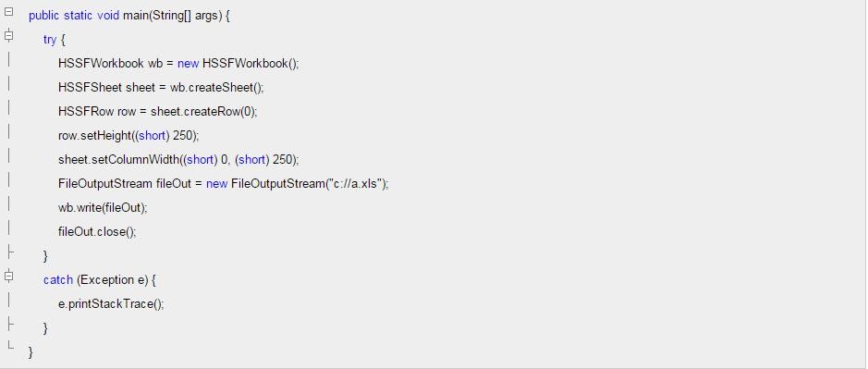Click the sheet.createRow(0) call

pos(204,111)
